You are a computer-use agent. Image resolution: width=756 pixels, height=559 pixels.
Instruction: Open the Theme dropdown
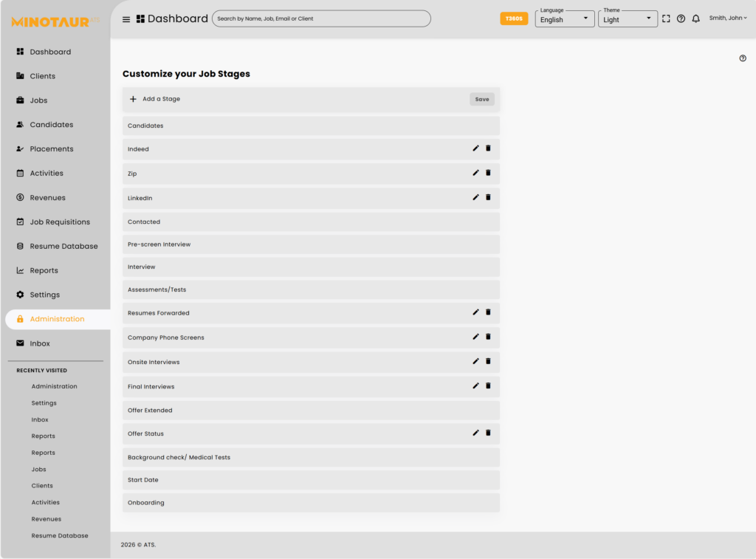628,19
